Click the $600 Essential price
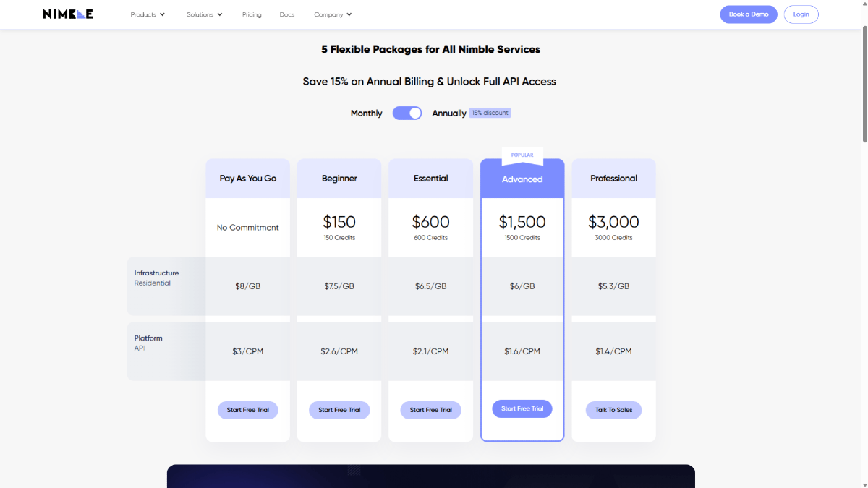Screen dimensions: 868x488 pos(431,222)
